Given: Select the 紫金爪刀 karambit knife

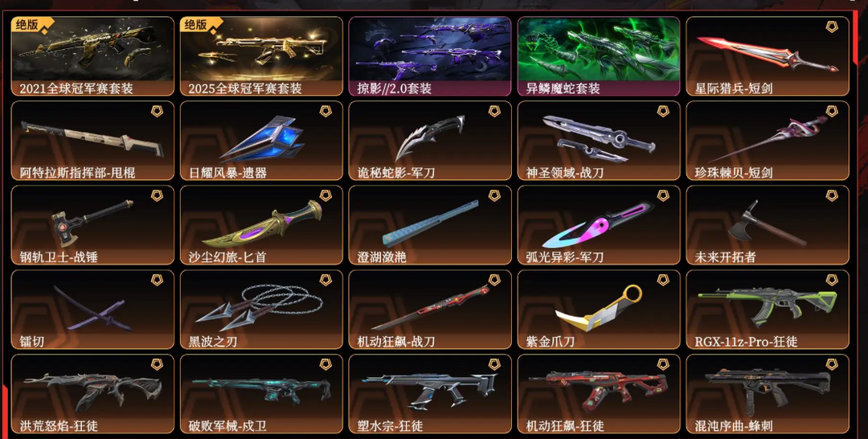Looking at the screenshot, I should tap(599, 310).
